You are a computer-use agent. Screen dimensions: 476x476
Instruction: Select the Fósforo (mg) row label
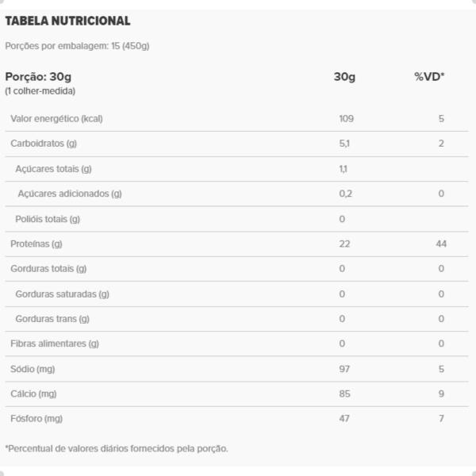pos(36,419)
